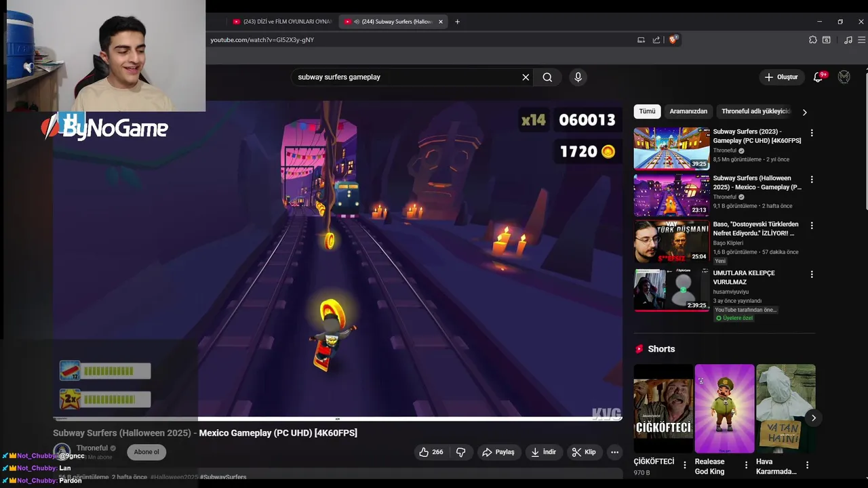Click the Paylaş share button
The width and height of the screenshot is (868, 488).
pos(498,452)
